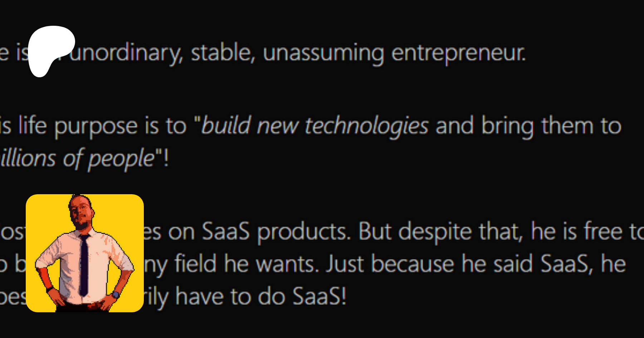Select the italic word "technologies"
This screenshot has width=644, height=338.
pyautogui.click(x=366, y=127)
